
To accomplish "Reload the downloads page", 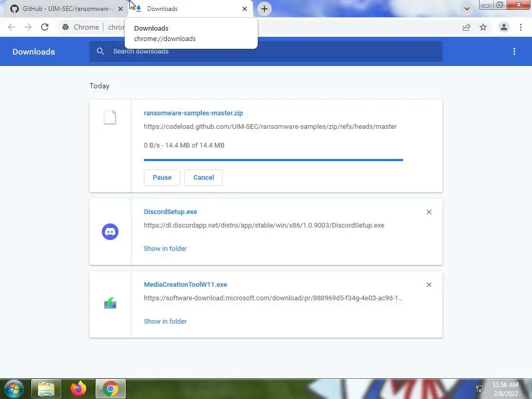I will [45, 27].
